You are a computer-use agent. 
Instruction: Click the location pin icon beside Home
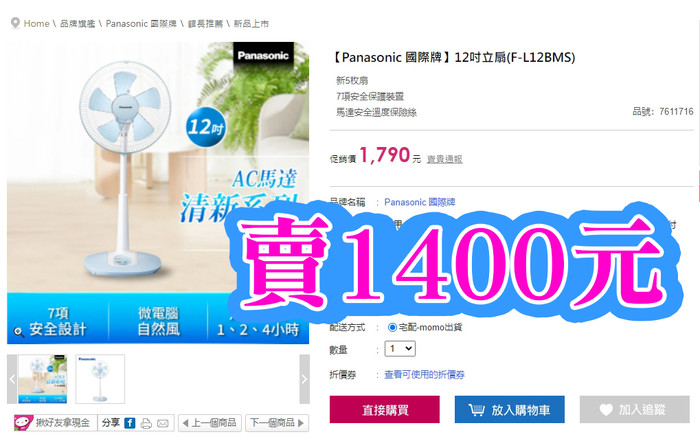coord(15,23)
